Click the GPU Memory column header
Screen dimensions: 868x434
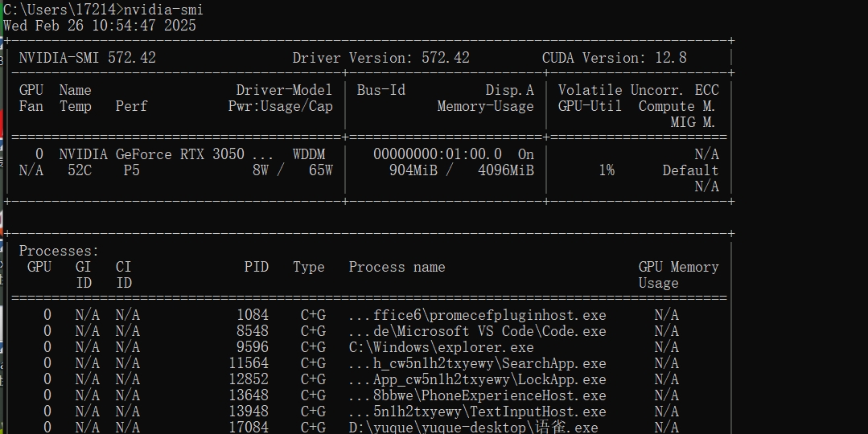679,267
